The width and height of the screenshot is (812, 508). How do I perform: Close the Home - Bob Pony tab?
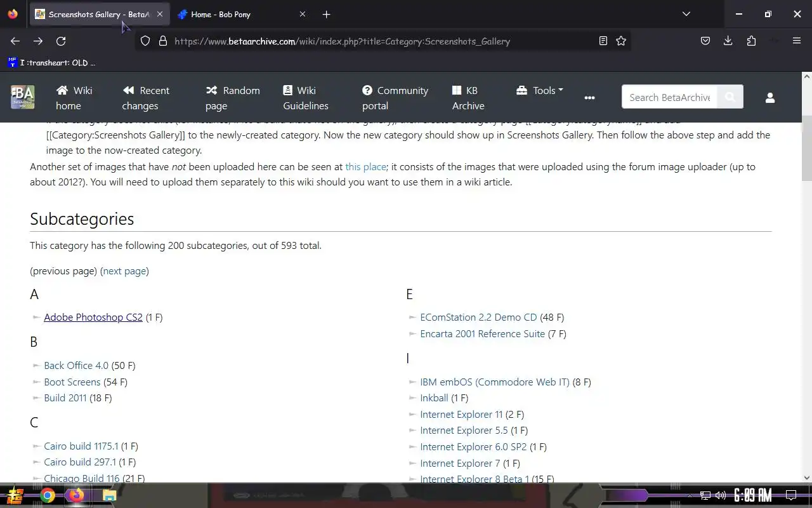[302, 14]
